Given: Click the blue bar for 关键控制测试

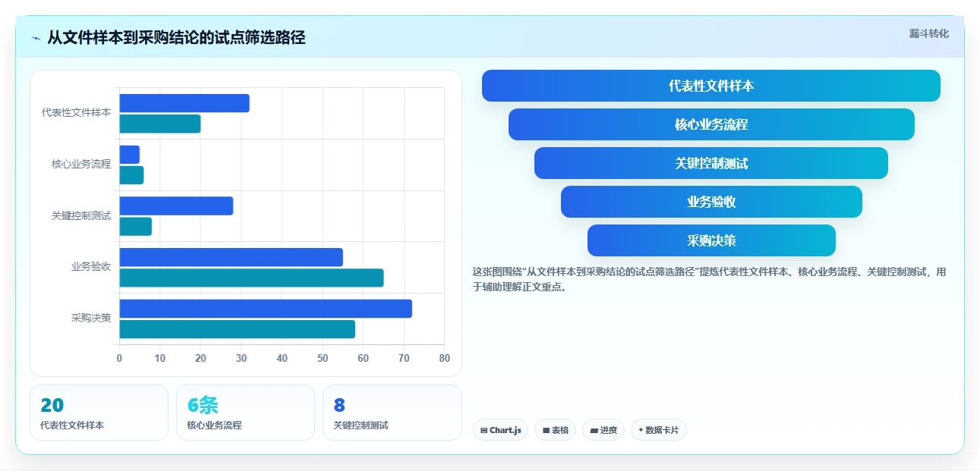Looking at the screenshot, I should pyautogui.click(x=176, y=206).
